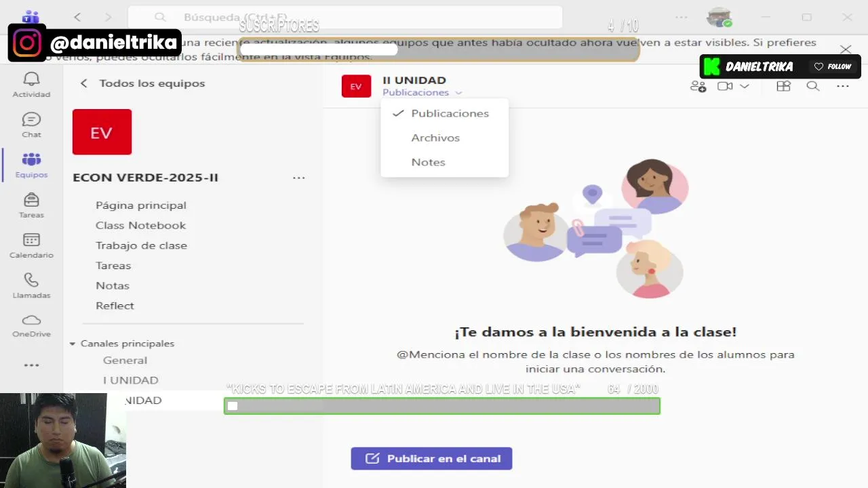
Task: Click the II UNIDAD channel title
Action: pyautogui.click(x=414, y=80)
